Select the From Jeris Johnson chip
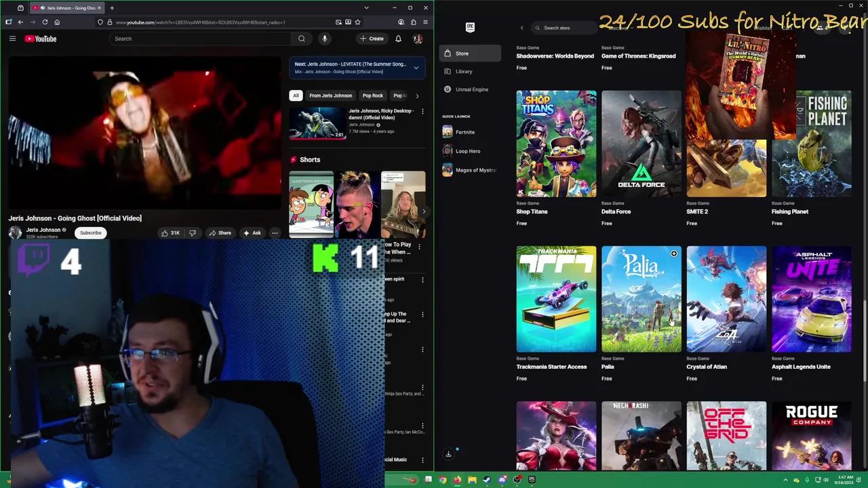This screenshot has height=488, width=868. [331, 96]
